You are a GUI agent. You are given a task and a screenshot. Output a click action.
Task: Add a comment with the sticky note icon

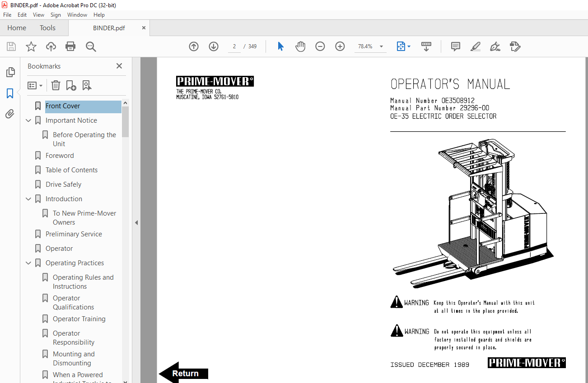(x=456, y=46)
